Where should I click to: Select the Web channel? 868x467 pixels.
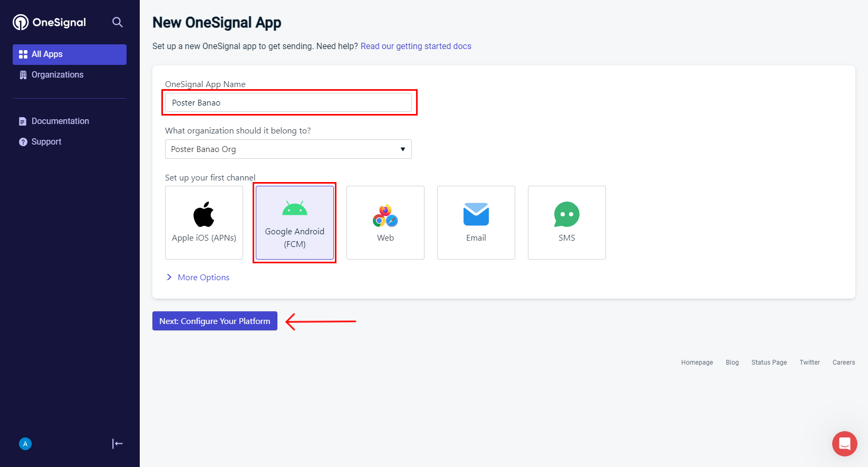pos(385,223)
